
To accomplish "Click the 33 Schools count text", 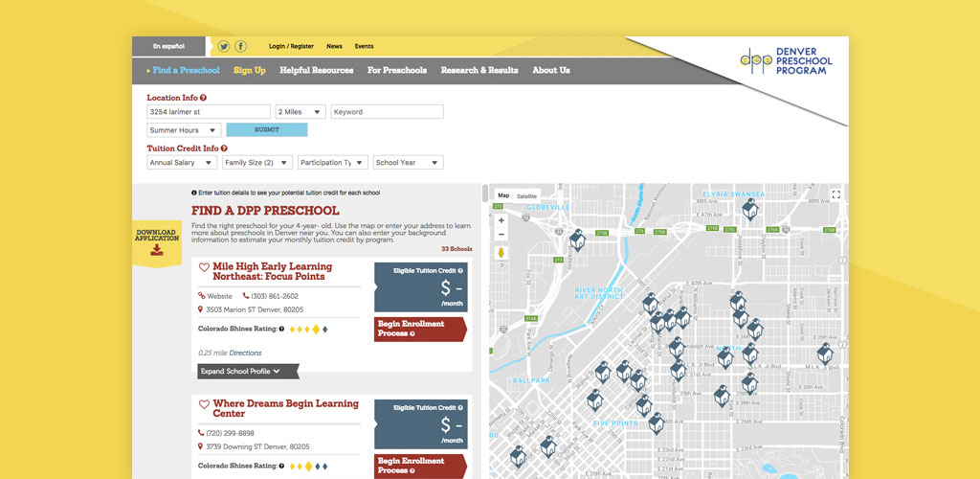I will 457,249.
